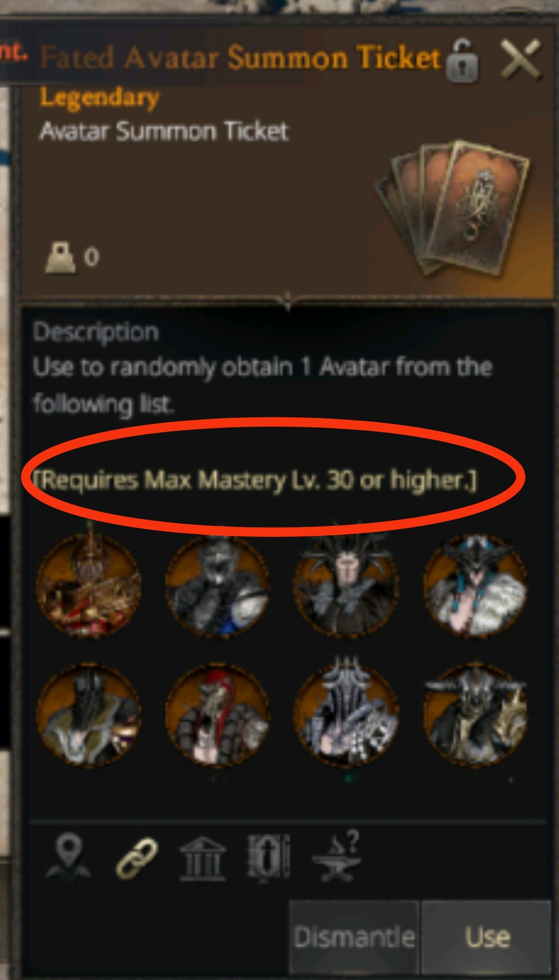
Task: Click the Requires Max Mastery Lv. 30 text
Action: pyautogui.click(x=254, y=480)
